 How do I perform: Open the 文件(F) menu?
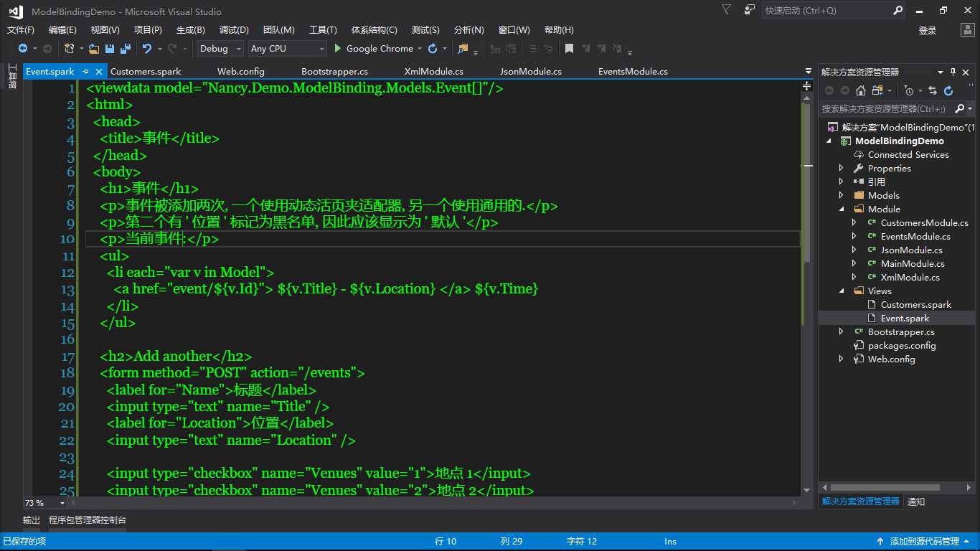point(21,30)
